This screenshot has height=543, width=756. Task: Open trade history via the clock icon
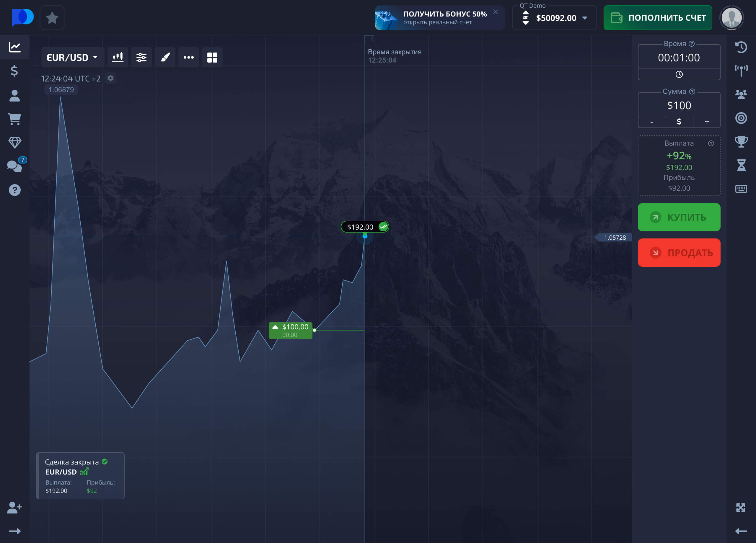tap(741, 47)
